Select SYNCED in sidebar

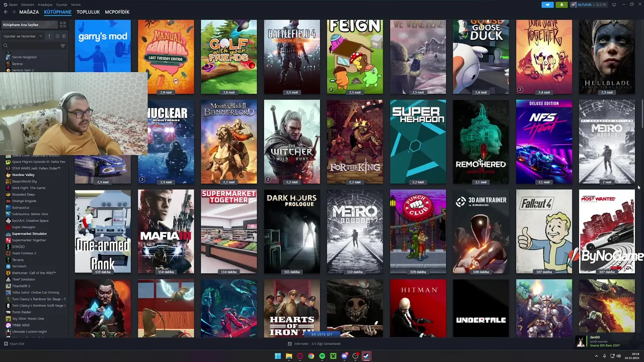click(x=18, y=246)
